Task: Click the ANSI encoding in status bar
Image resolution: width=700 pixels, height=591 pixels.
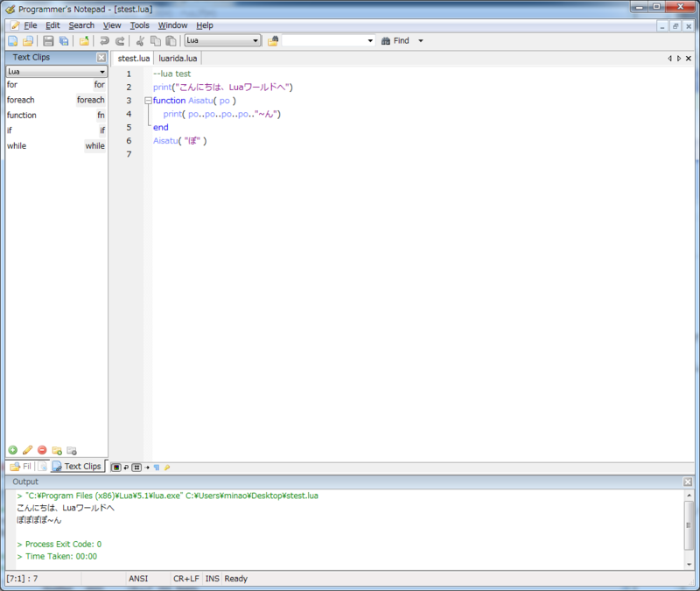Action: (138, 579)
